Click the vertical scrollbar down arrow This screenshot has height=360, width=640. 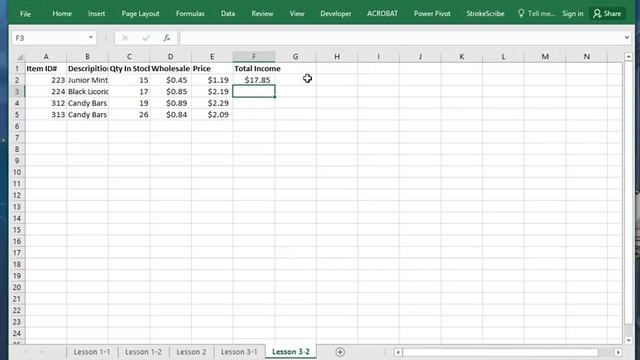click(x=629, y=340)
